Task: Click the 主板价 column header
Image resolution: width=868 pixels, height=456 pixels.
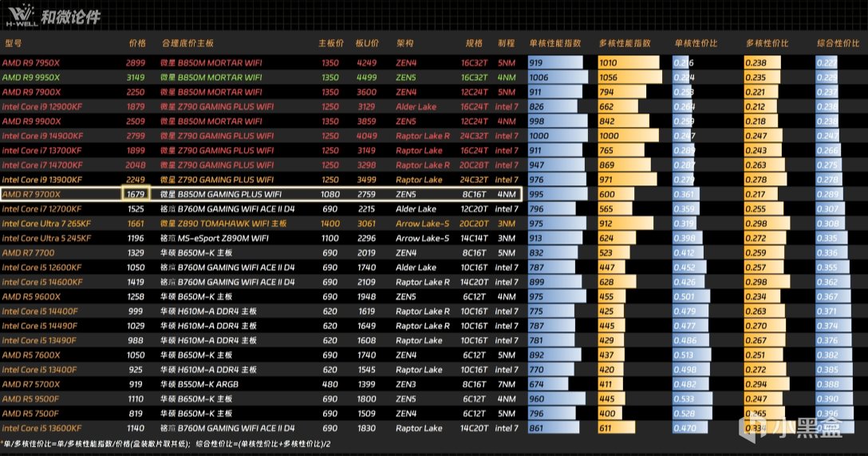Action: point(331,43)
